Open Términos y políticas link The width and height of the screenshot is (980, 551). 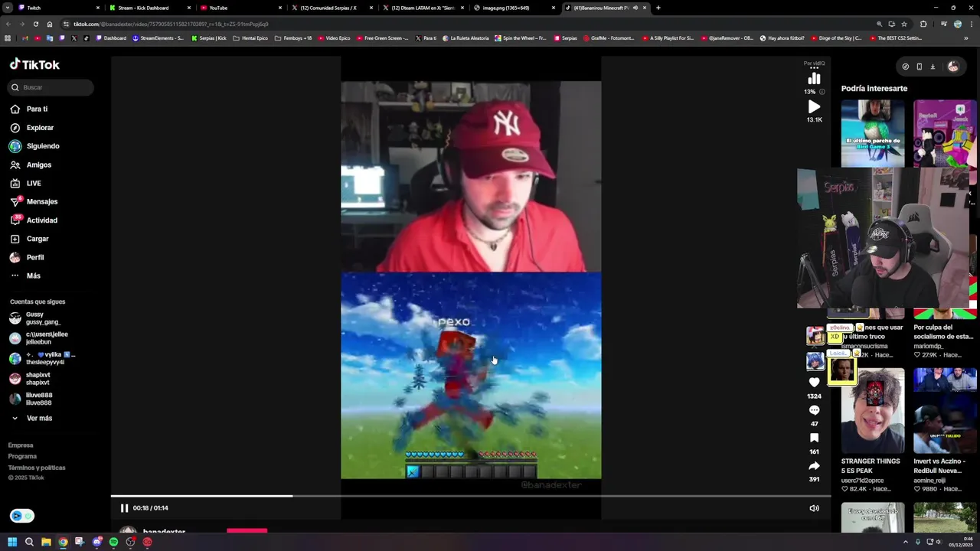coord(37,468)
